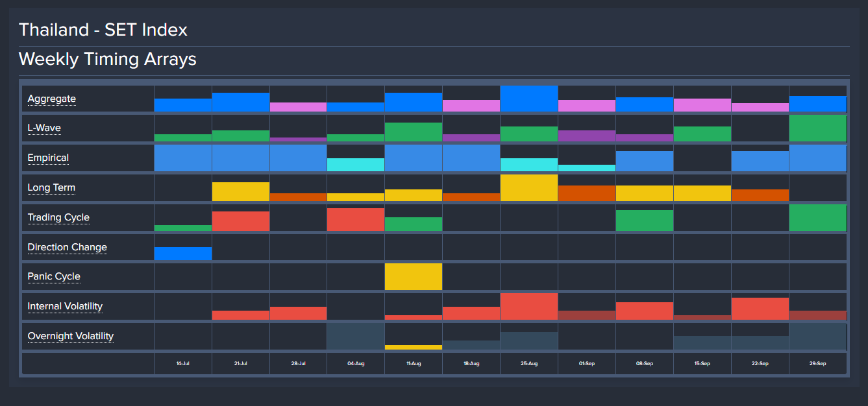This screenshot has width=868, height=406.
Task: Select the green Trading Cycle bar for 08-Sep
Action: pyautogui.click(x=645, y=221)
